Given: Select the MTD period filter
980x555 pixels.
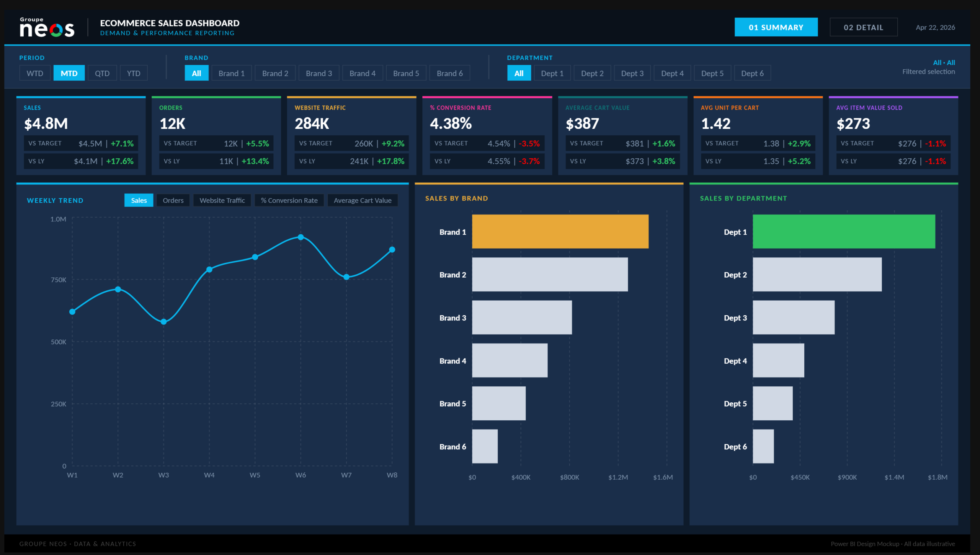Looking at the screenshot, I should point(69,73).
